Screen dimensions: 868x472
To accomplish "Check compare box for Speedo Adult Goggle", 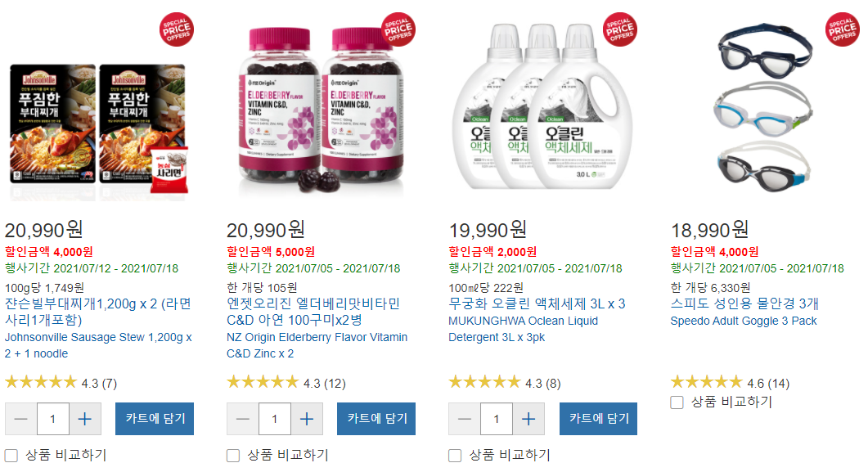I will [x=677, y=402].
